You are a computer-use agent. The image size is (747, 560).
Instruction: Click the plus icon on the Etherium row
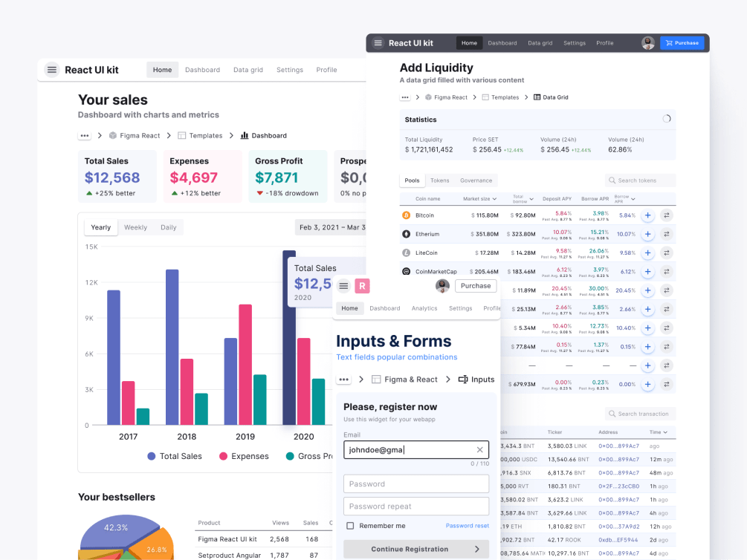[647, 234]
